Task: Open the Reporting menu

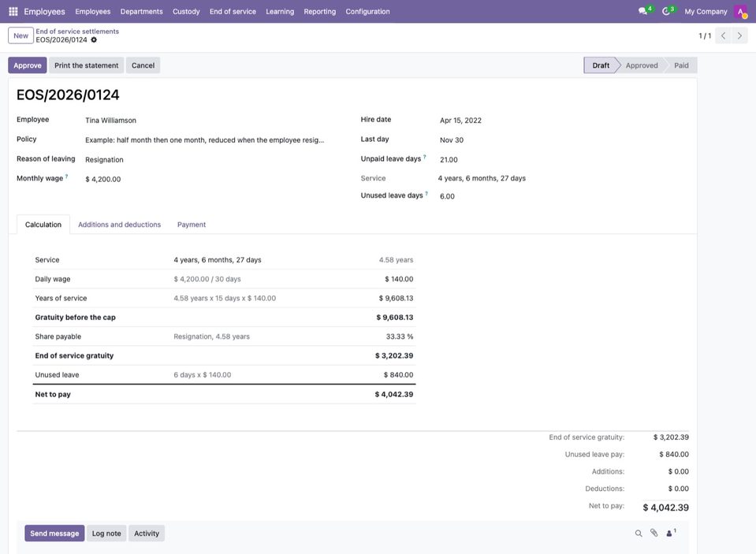Action: click(x=319, y=12)
